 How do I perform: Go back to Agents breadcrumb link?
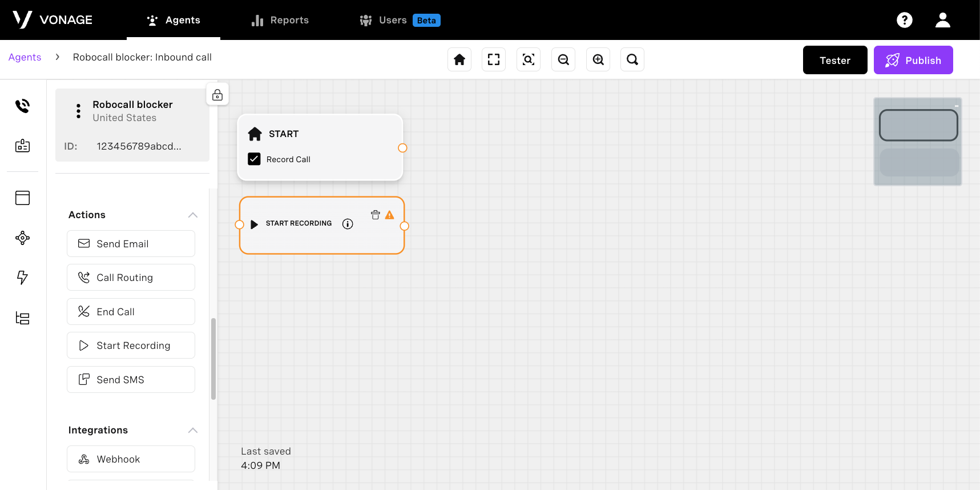click(x=25, y=57)
